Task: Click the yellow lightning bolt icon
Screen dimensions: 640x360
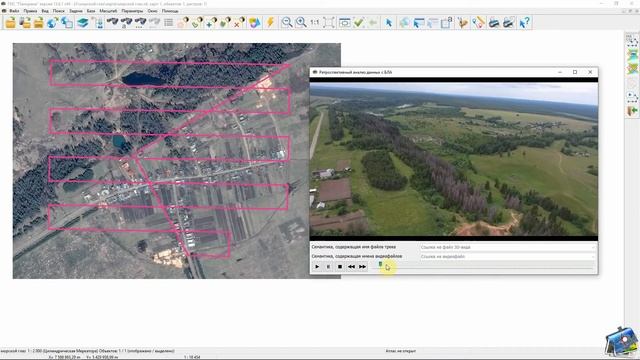Action: pyautogui.click(x=270, y=22)
